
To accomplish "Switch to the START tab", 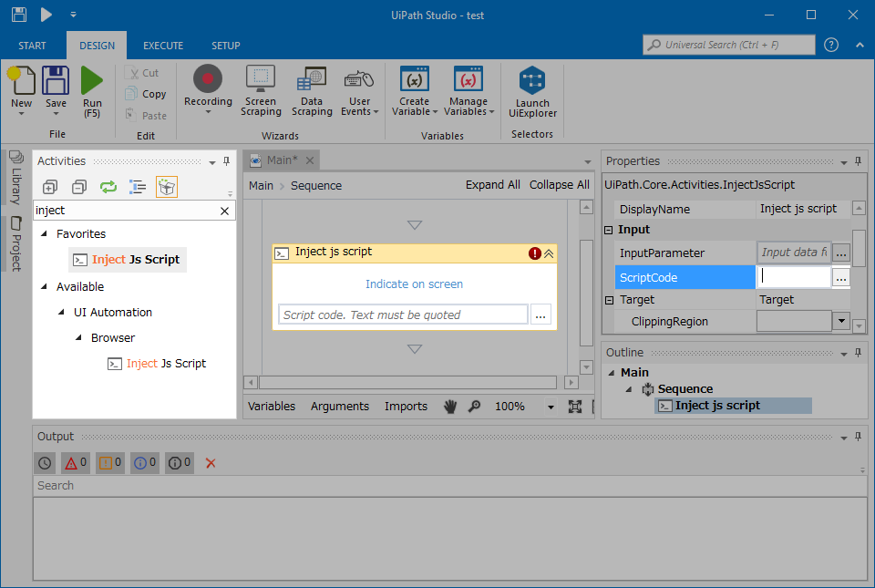I will 32,46.
